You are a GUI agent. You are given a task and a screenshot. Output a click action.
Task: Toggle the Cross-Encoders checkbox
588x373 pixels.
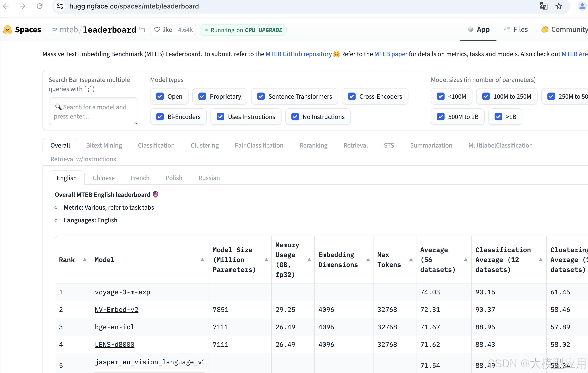[352, 97]
